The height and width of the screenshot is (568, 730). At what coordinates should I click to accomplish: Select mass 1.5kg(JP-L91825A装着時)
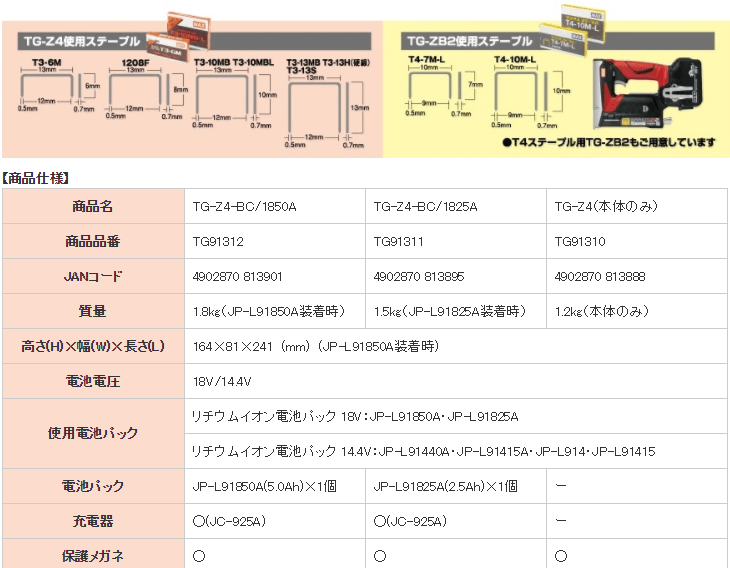pos(450,311)
